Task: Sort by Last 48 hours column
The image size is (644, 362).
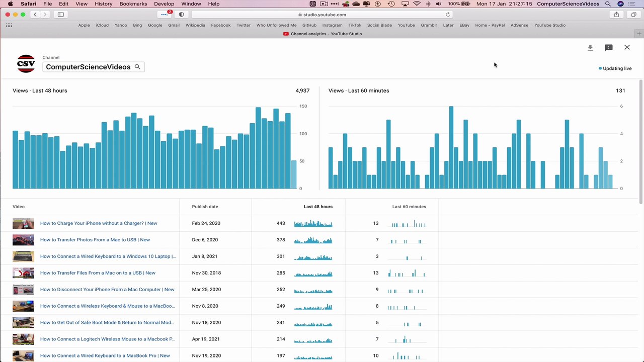Action: [x=318, y=207]
